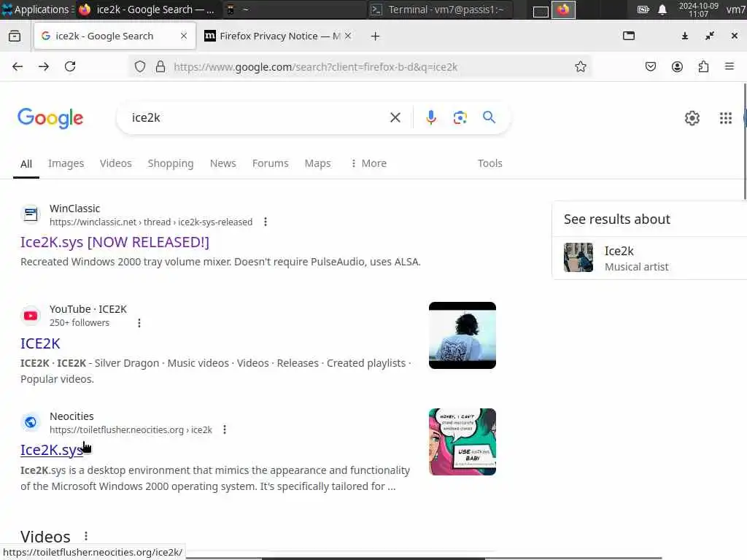This screenshot has width=747, height=560.
Task: Select the ice2k Google Search tab
Action: click(x=115, y=36)
